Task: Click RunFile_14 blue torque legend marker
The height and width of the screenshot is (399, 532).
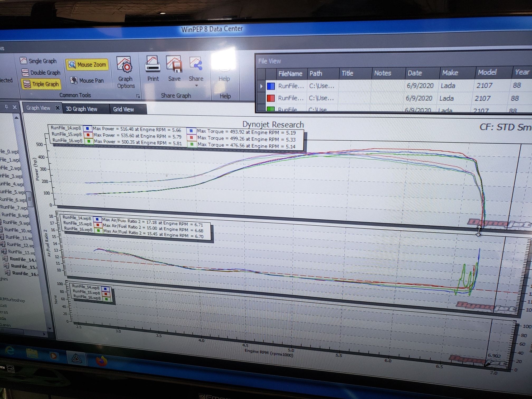Action: click(191, 131)
